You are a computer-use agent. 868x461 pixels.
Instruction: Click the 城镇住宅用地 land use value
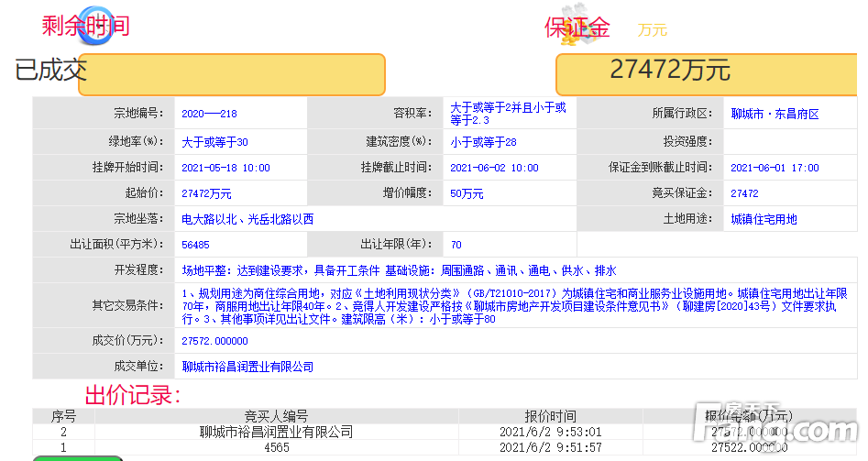764,220
